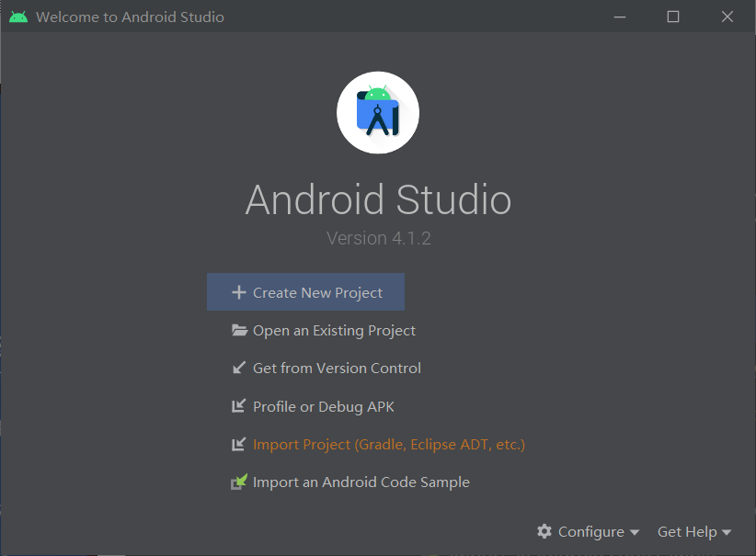Screen dimensions: 756x556
Task: Click the plus icon on Create New Project
Action: click(240, 291)
